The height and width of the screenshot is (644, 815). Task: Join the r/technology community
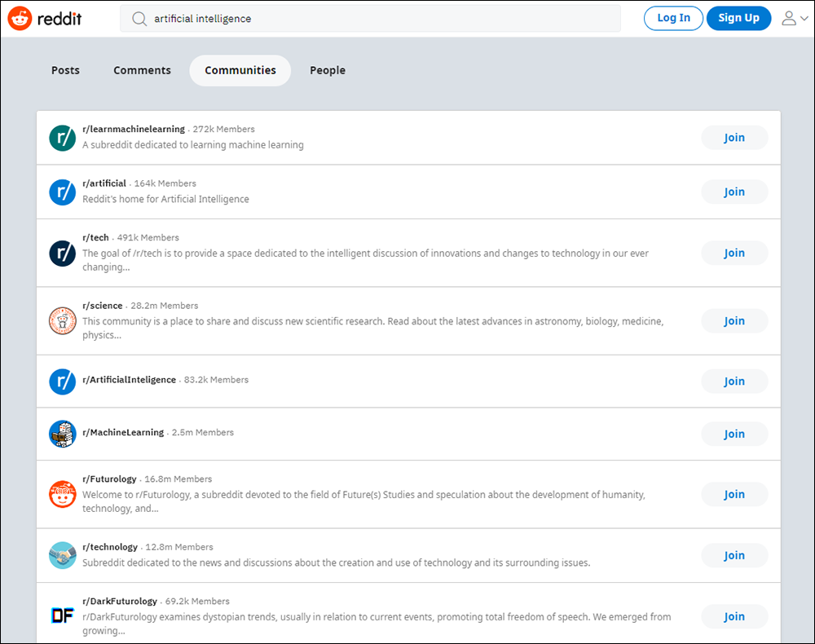click(x=734, y=556)
